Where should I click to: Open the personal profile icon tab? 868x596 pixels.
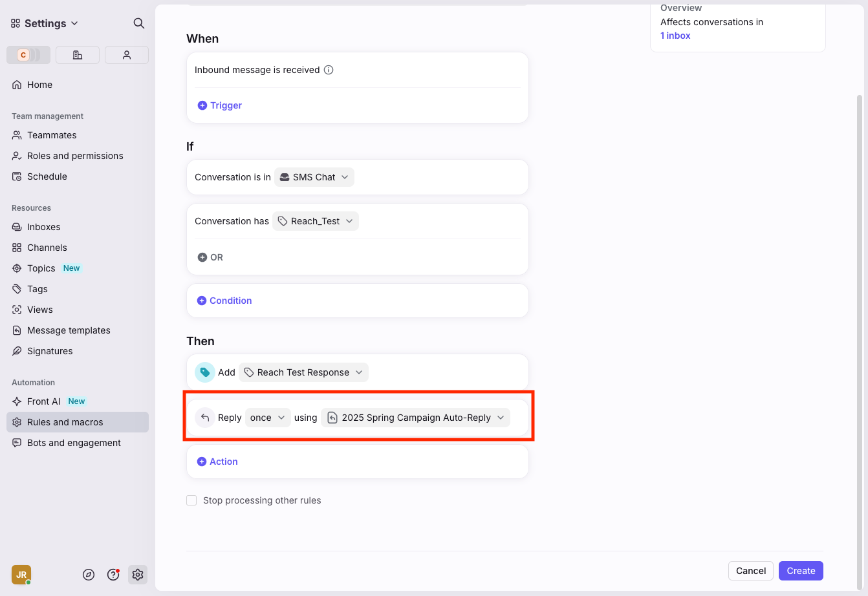click(127, 55)
